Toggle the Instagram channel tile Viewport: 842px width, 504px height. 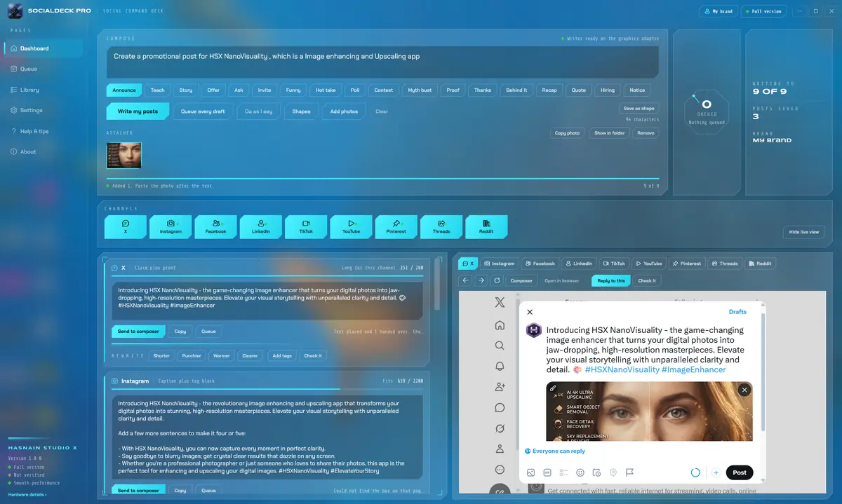[171, 227]
